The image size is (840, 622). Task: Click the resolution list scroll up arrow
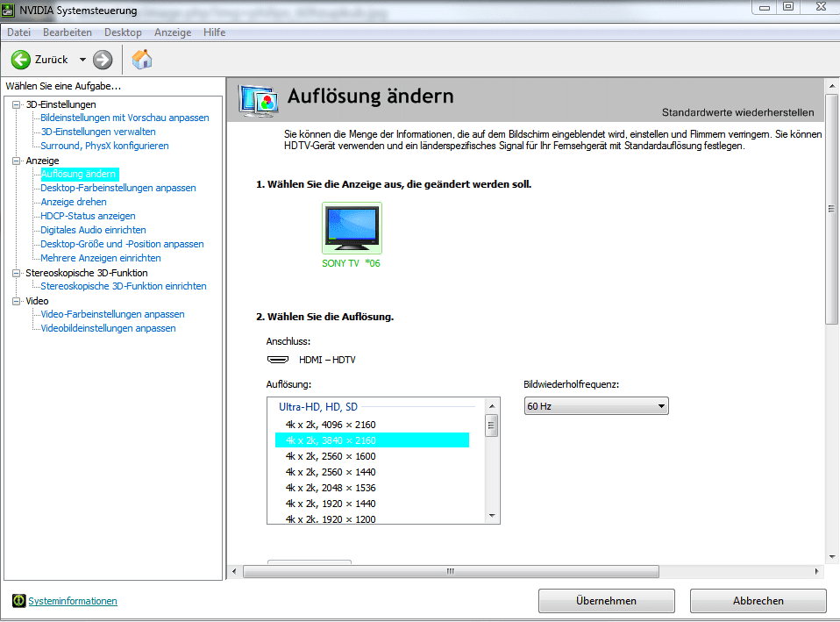[x=492, y=406]
